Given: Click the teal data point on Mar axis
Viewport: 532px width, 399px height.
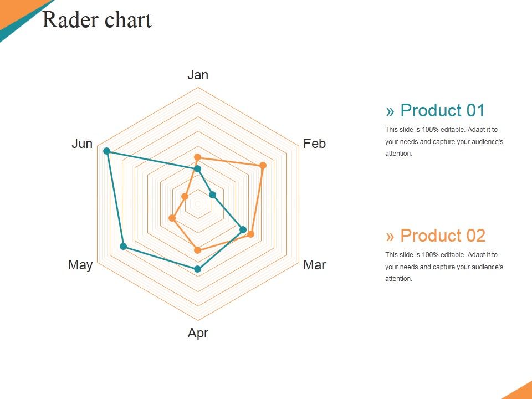Looking at the screenshot, I should [242, 229].
